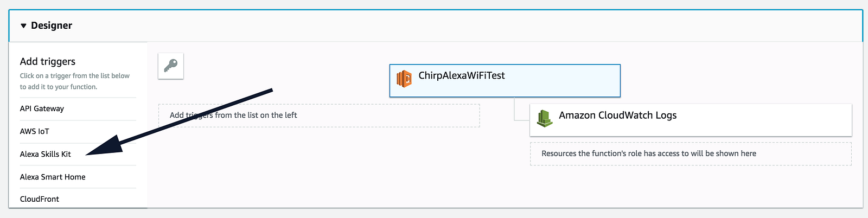This screenshot has width=868, height=218.
Task: Click the Amazon CloudWatch Logs label text
Action: point(618,115)
